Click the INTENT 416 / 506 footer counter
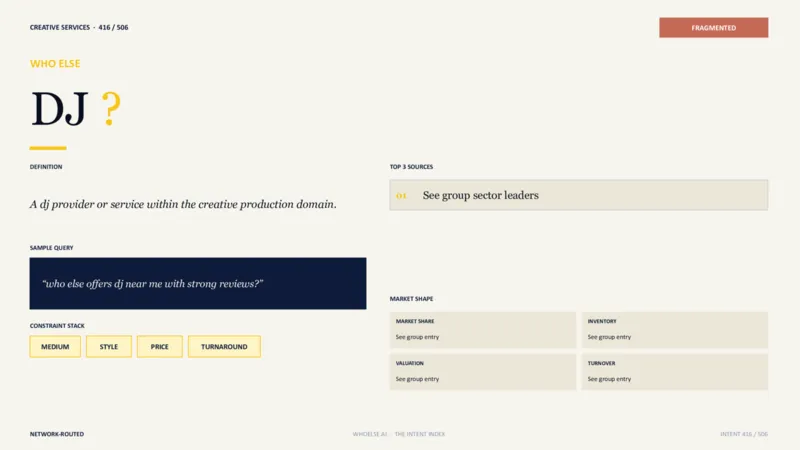Screen dimensions: 800x450 point(744,434)
